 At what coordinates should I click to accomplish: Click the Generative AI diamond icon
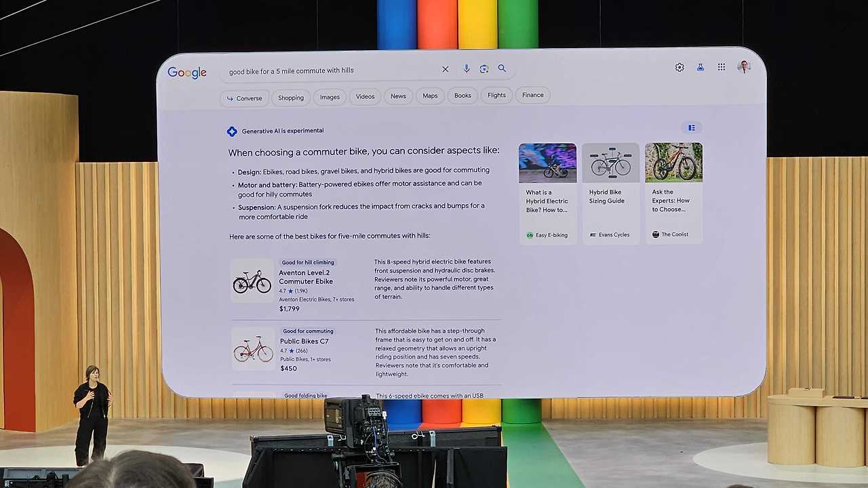pos(232,131)
